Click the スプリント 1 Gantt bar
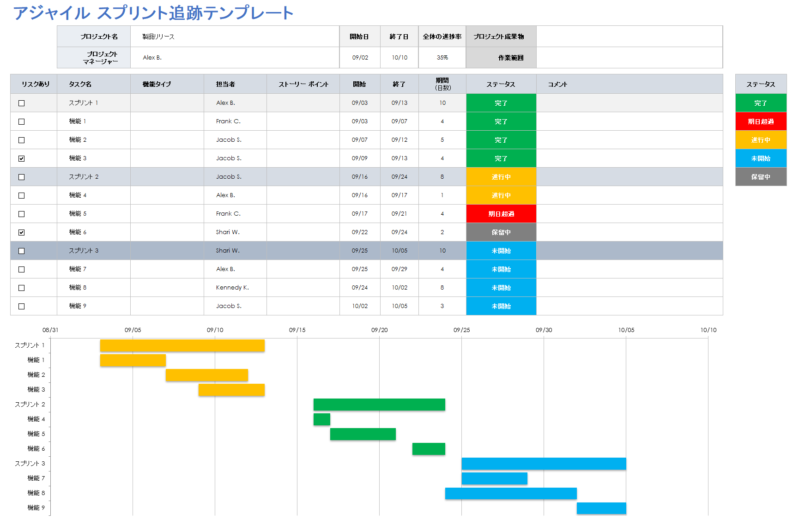793x532 pixels. click(182, 345)
